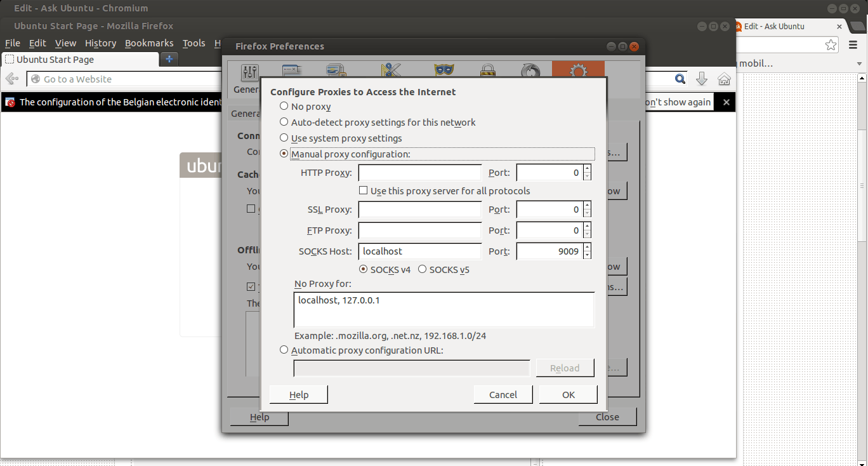Click the Chromium new tab button
The width and height of the screenshot is (868, 466).
858,27
